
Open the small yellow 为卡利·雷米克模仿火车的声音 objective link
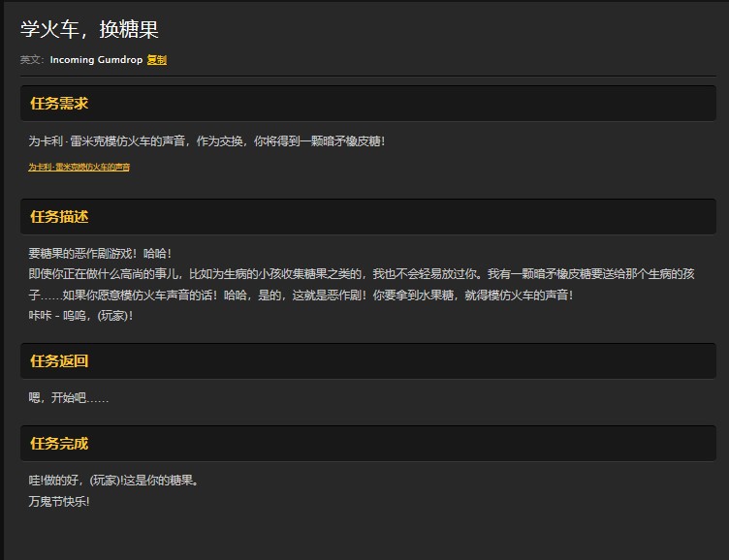tap(79, 167)
